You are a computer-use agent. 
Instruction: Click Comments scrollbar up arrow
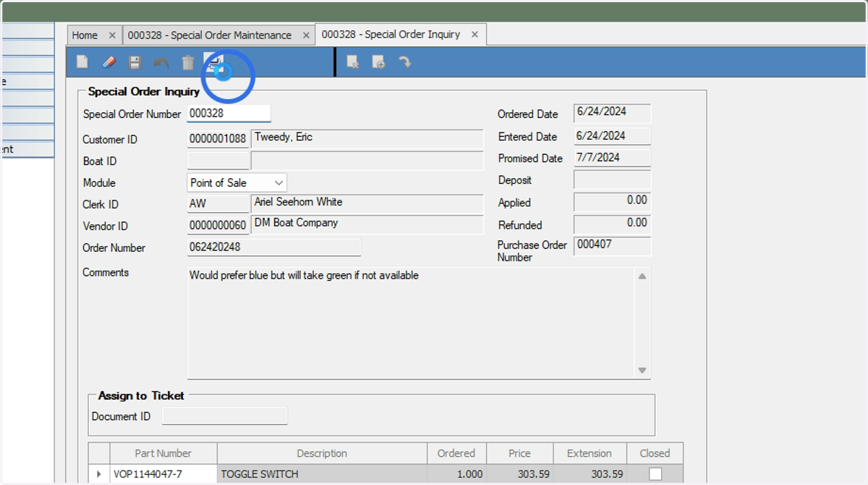(642, 276)
